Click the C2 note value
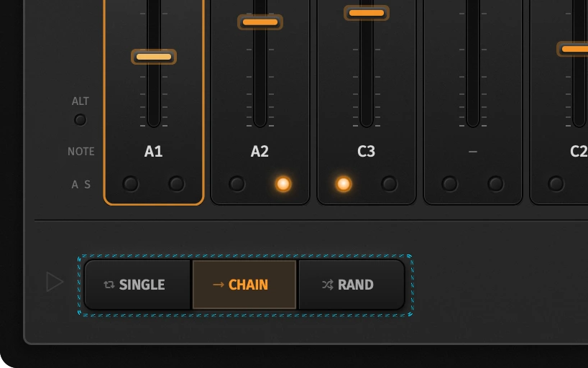The height and width of the screenshot is (368, 588). point(579,151)
